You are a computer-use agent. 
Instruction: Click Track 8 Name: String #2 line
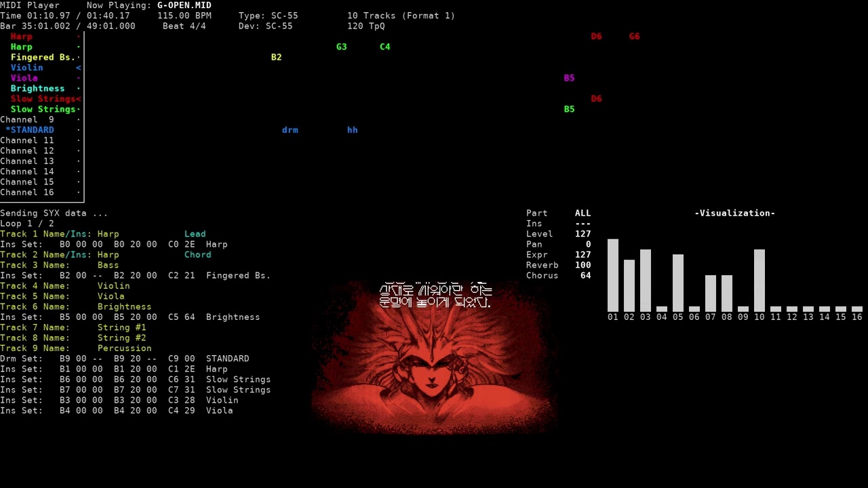tap(73, 338)
